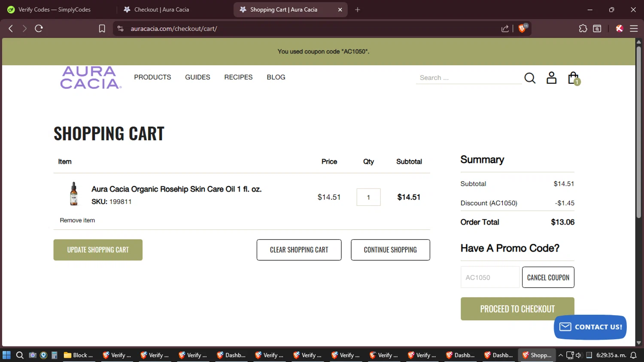Open the account user icon
Image resolution: width=644 pixels, height=362 pixels.
[551, 78]
